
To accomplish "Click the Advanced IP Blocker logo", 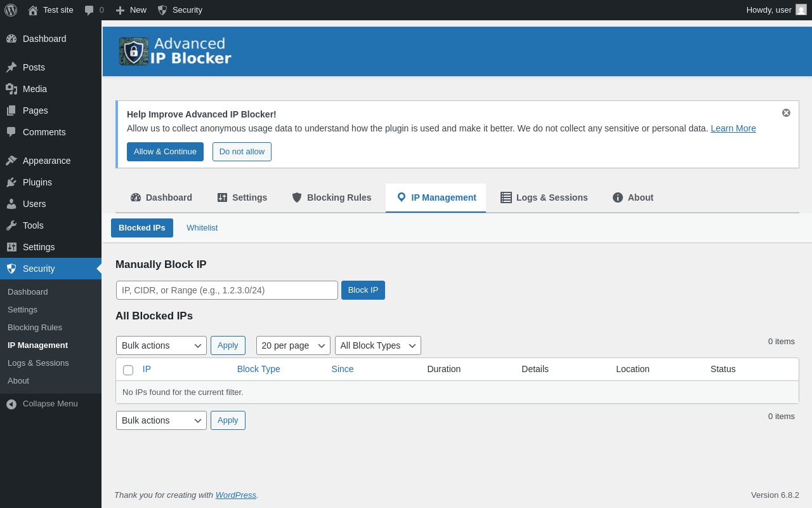I will point(175,51).
